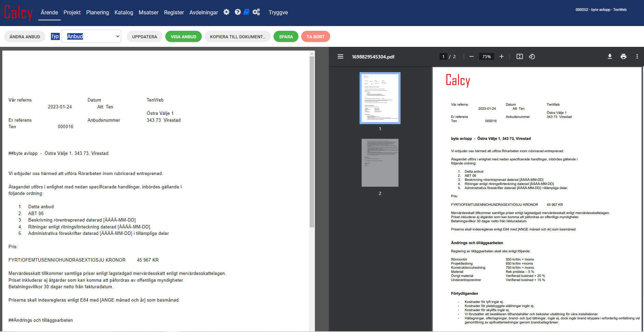Click the help question mark icon
This screenshot has width=644, height=332.
(238, 12)
